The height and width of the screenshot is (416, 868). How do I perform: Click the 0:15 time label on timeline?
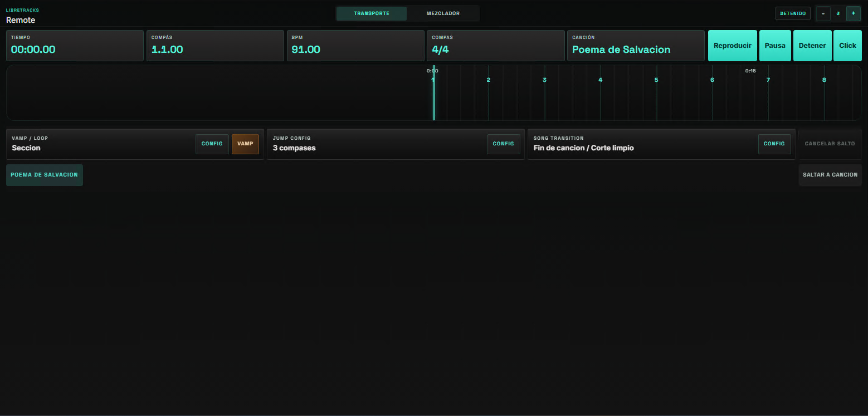750,71
